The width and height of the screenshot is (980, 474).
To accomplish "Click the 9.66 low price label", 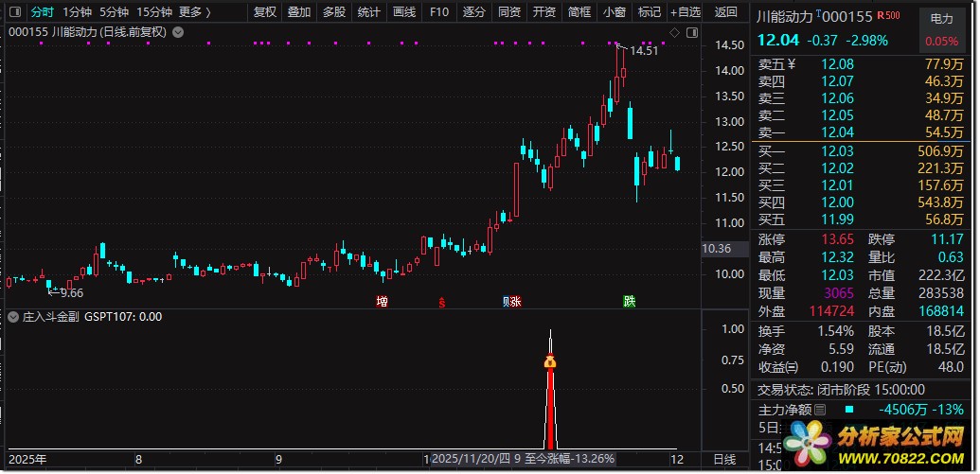I will point(72,293).
